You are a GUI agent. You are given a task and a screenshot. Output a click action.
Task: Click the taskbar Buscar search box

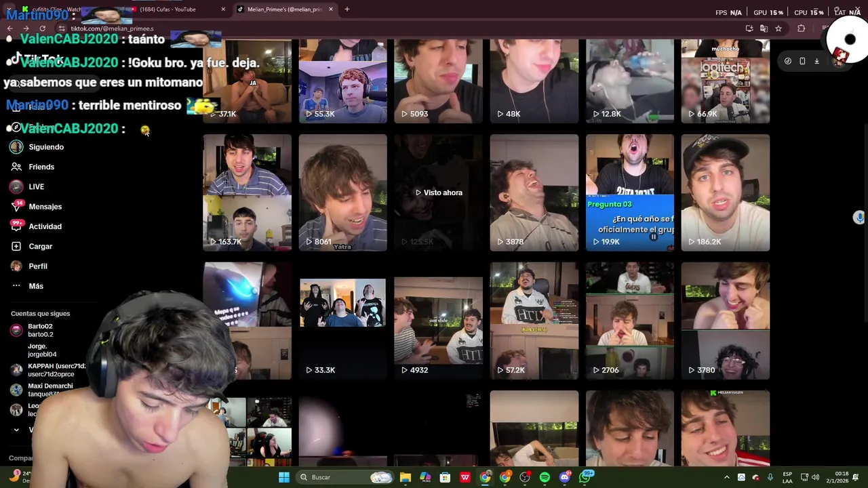pos(346,477)
